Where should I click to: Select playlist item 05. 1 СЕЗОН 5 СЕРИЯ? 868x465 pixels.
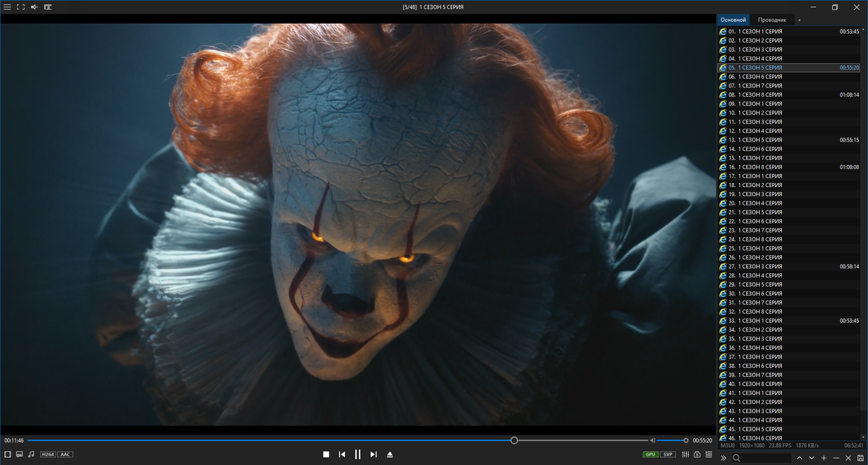pos(789,68)
